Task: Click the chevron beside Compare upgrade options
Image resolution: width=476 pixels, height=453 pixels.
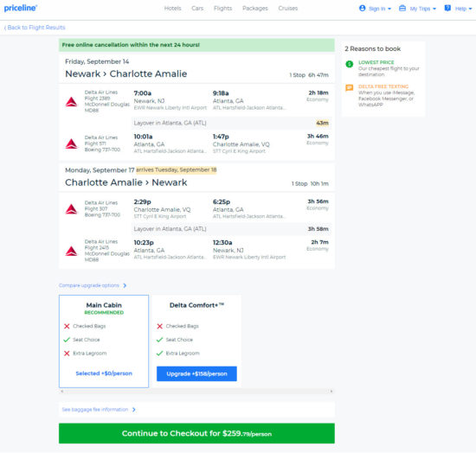Action: [x=125, y=285]
